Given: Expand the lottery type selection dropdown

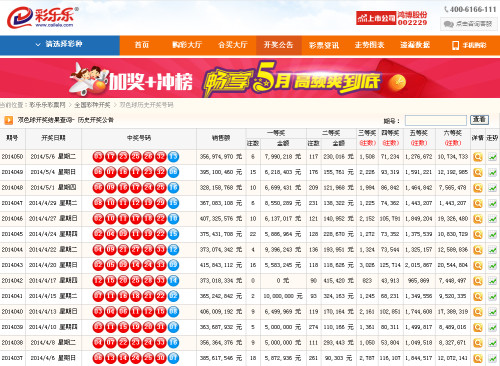Looking at the screenshot, I should tap(60, 44).
